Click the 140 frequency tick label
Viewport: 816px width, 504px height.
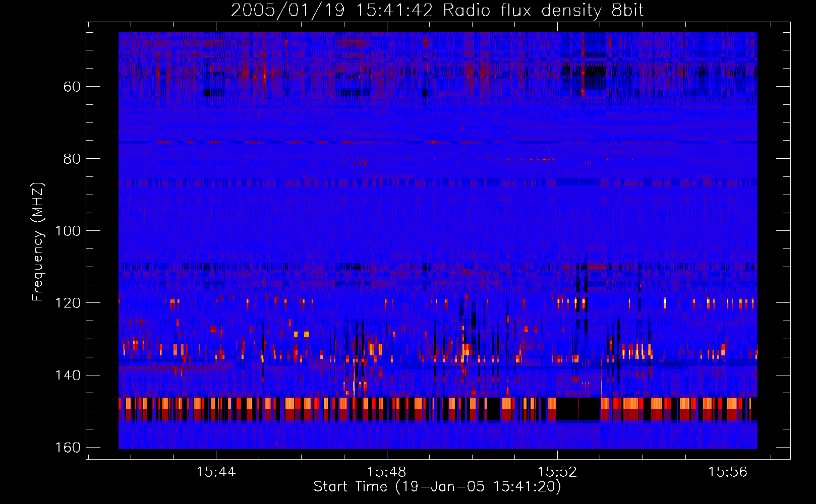click(x=68, y=375)
